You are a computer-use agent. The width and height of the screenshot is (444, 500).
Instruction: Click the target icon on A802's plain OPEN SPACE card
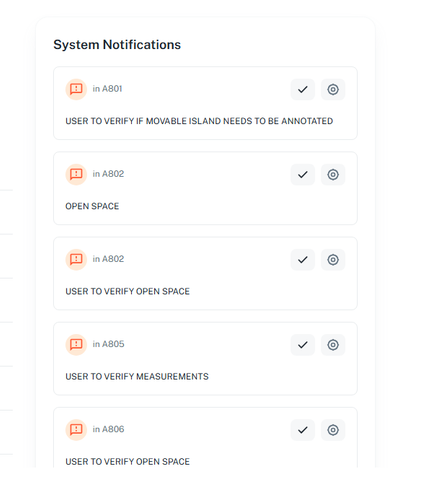[x=333, y=174]
